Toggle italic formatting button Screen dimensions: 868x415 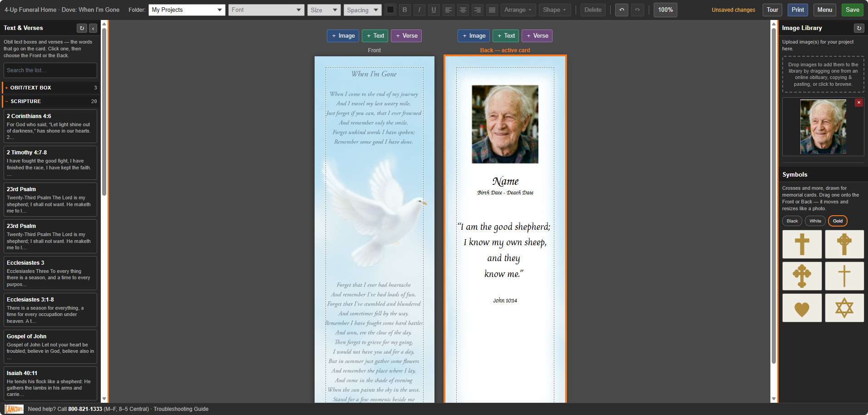tap(419, 10)
